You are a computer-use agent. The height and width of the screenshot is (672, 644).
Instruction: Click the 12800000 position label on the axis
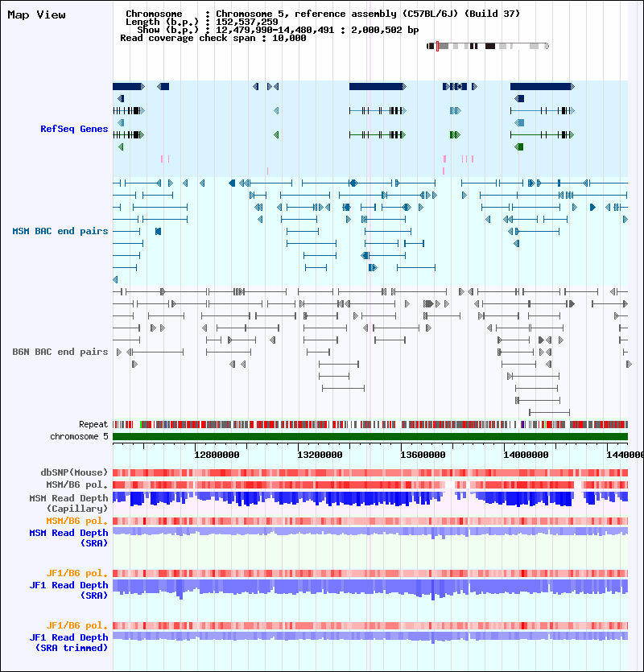[217, 455]
